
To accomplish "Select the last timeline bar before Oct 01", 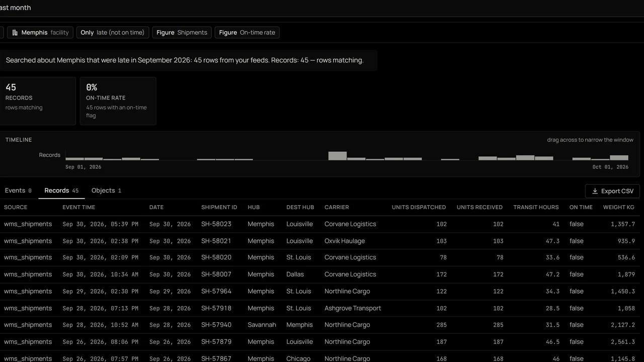I will (x=619, y=157).
